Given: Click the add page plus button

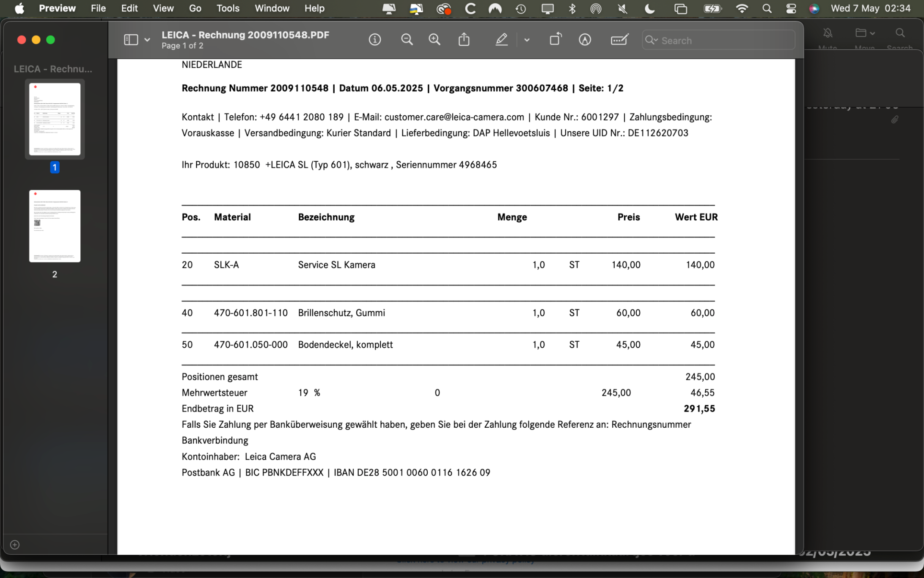Looking at the screenshot, I should pos(15,545).
